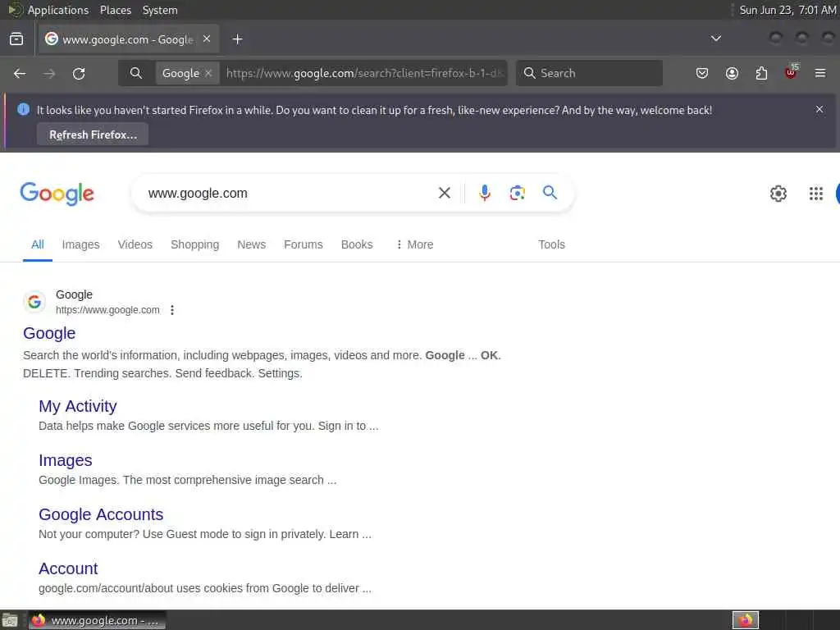Open the Google result title link
840x630 pixels.
click(x=49, y=333)
